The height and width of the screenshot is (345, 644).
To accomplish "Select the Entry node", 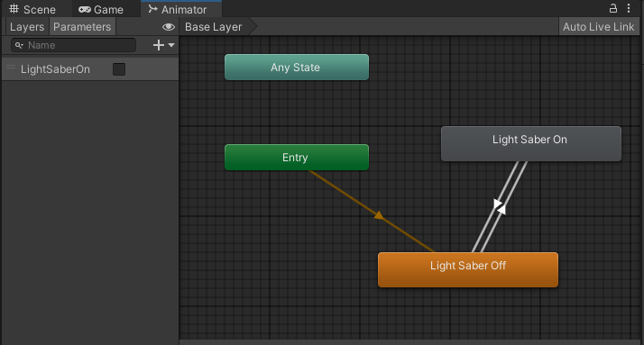I will (x=297, y=157).
